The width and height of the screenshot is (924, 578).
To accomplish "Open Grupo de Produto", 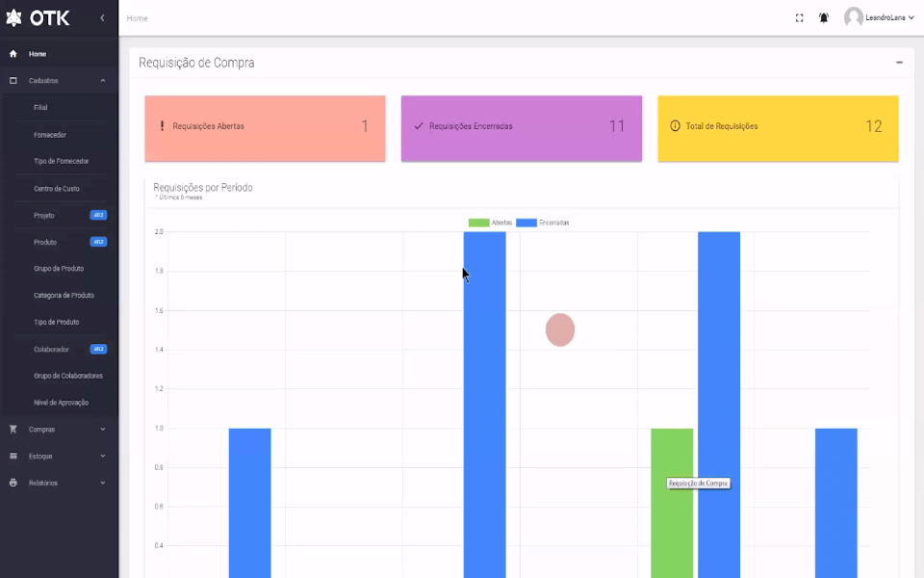I will tap(59, 269).
